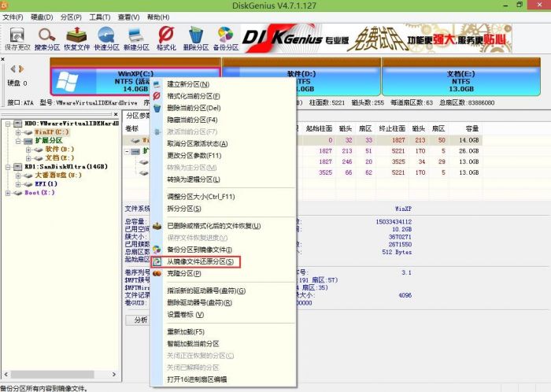Click the DiskGenius 专业版 banner
Screen dimensions: 551x392
coord(376,39)
